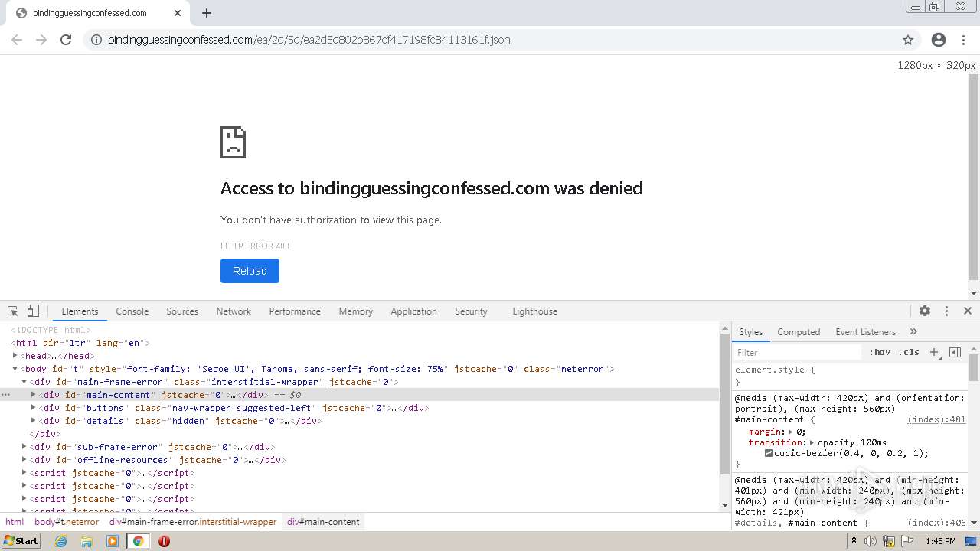Reload the page using toolbar refresh icon
Screen dimensions: 980x551
coord(66,40)
